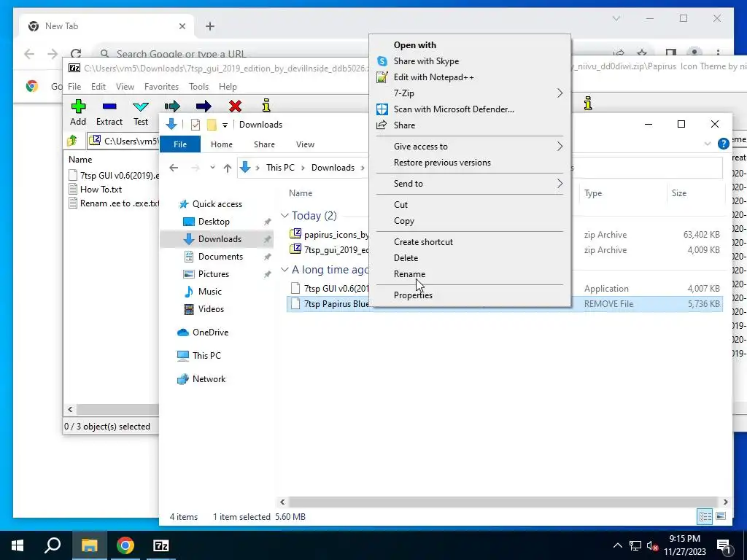Click the taskbar Search magnifier
This screenshot has width=747, height=560.
point(53,545)
